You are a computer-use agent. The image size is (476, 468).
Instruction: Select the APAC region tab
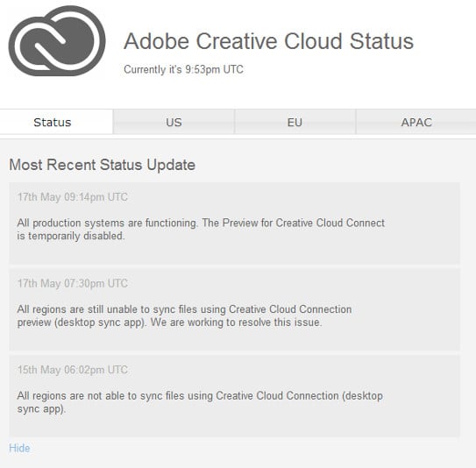[416, 122]
